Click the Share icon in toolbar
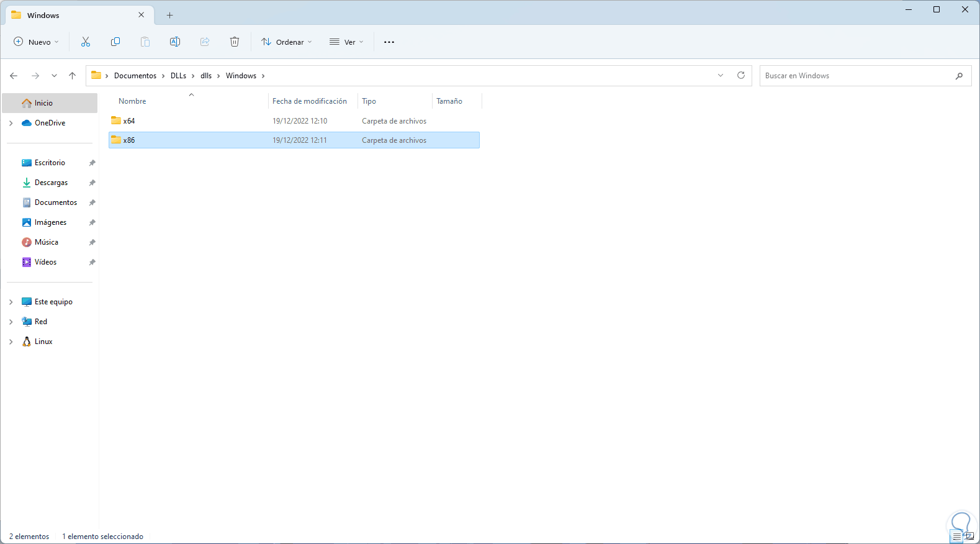 coord(205,42)
